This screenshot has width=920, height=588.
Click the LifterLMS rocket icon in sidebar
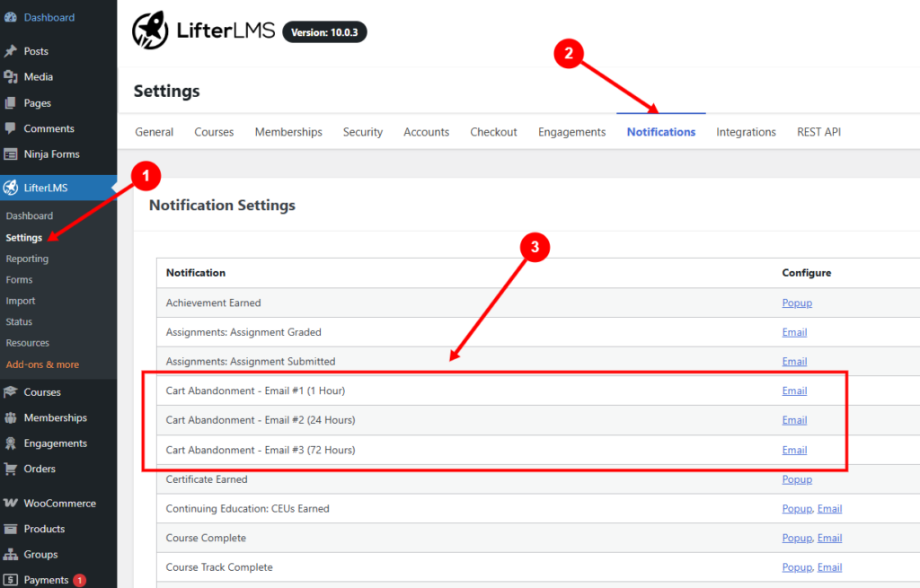click(10, 188)
